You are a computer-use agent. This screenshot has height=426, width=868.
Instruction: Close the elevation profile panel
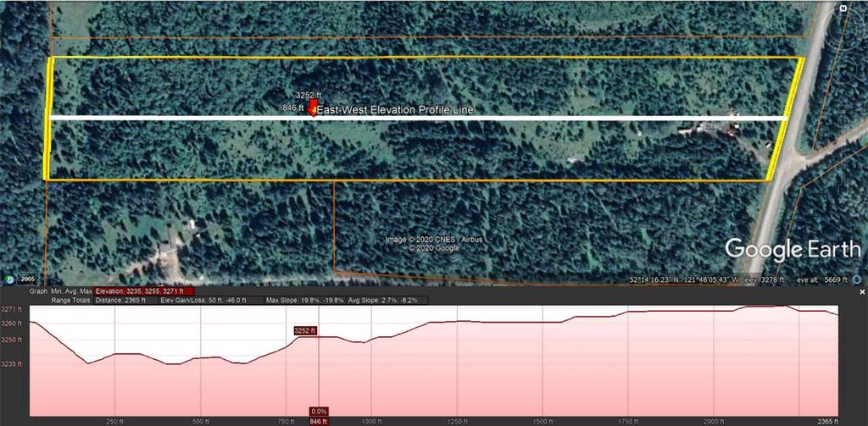[x=862, y=291]
